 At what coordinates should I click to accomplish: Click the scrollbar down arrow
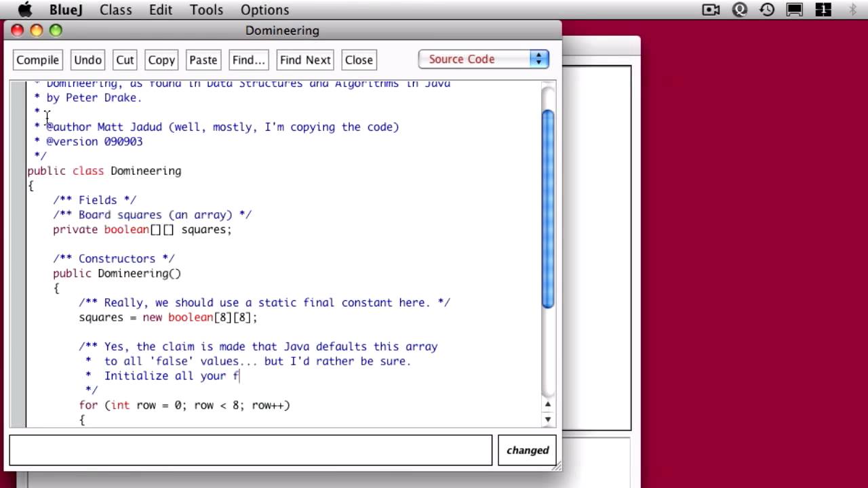pyautogui.click(x=548, y=420)
